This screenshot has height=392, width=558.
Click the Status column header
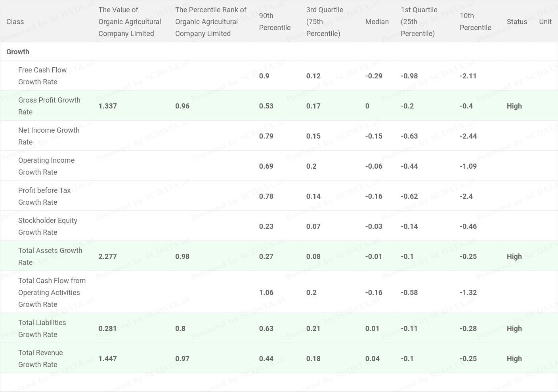click(x=517, y=22)
